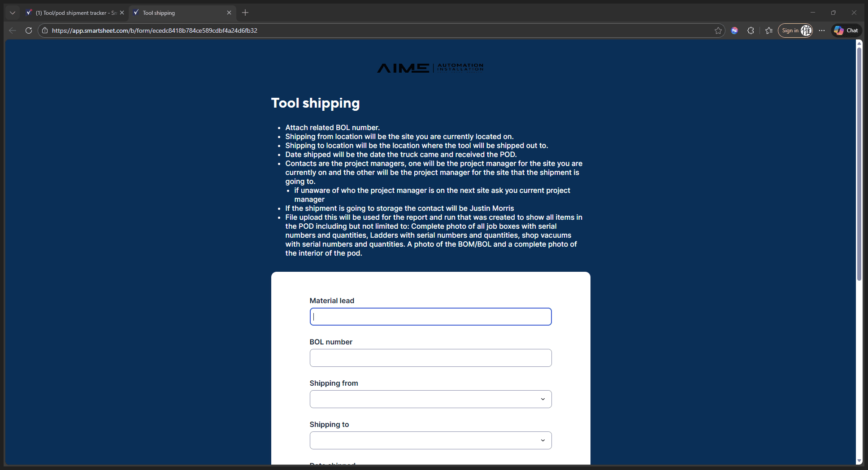Click the Material lead field label
This screenshot has width=868, height=470.
[332, 300]
